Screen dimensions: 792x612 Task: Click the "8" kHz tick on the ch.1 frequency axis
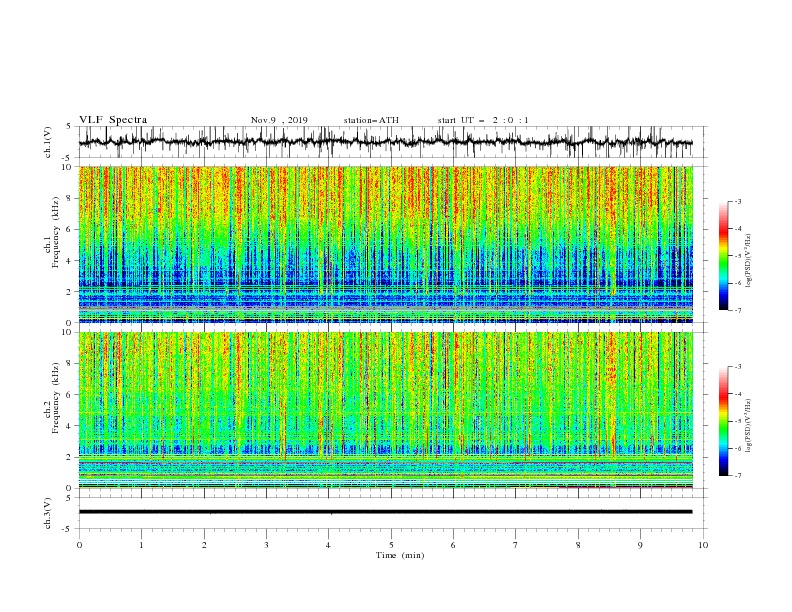point(71,198)
